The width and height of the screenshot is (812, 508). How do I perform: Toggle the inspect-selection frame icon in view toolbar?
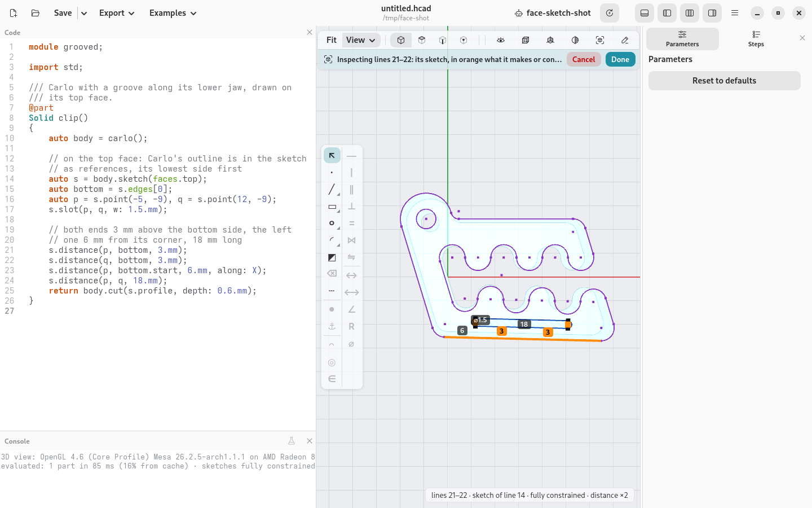click(600, 40)
